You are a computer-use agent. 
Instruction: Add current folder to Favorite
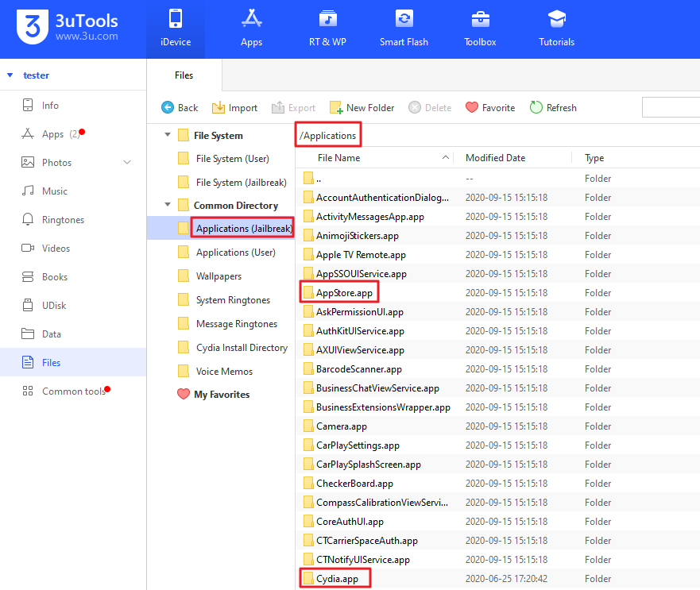[490, 107]
